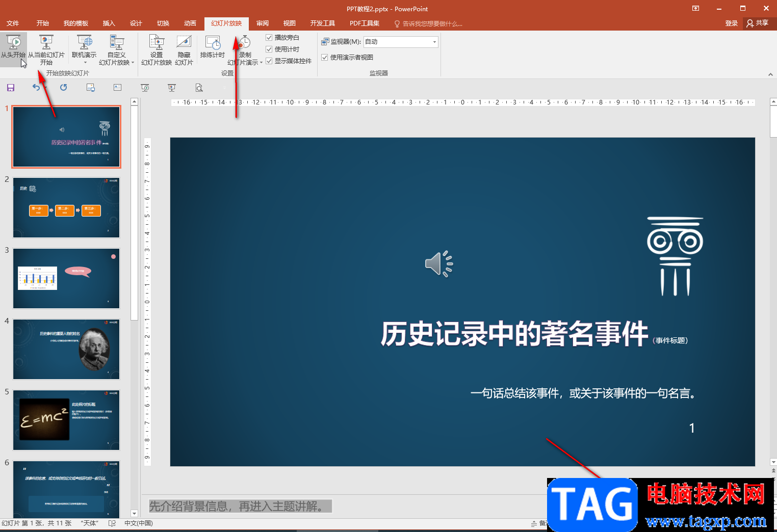777x532 pixels.
Task: Select slide 1 thumbnail
Action: click(66, 137)
